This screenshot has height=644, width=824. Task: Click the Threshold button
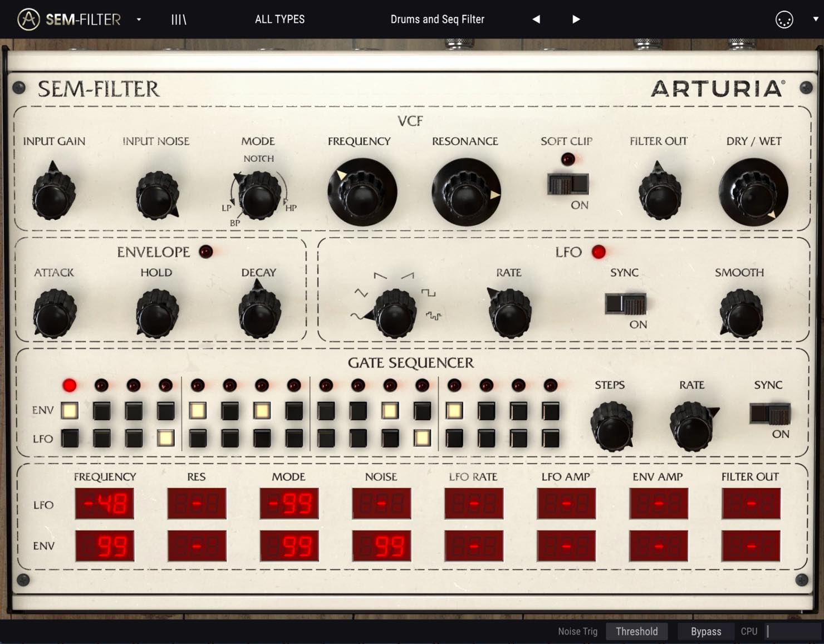[637, 631]
